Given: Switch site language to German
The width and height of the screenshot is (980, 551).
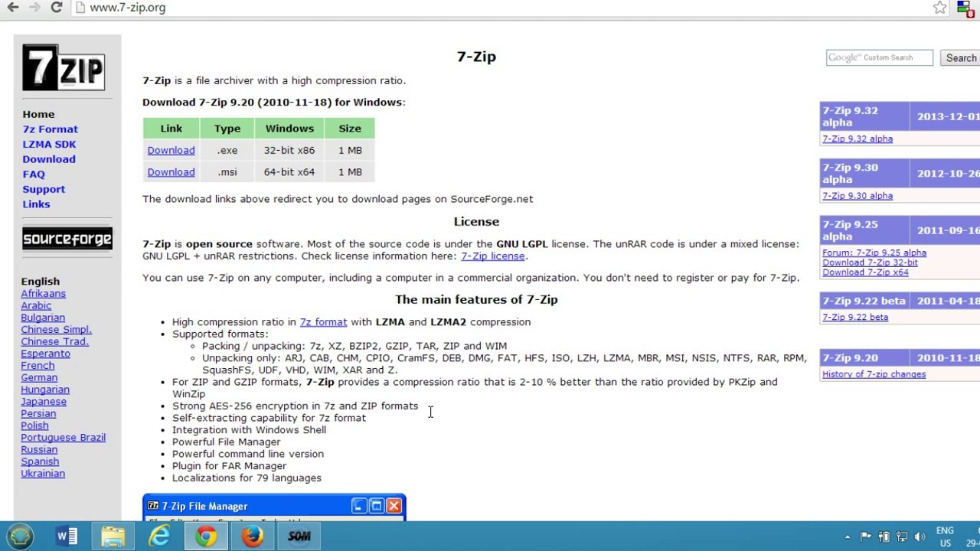Looking at the screenshot, I should 40,378.
